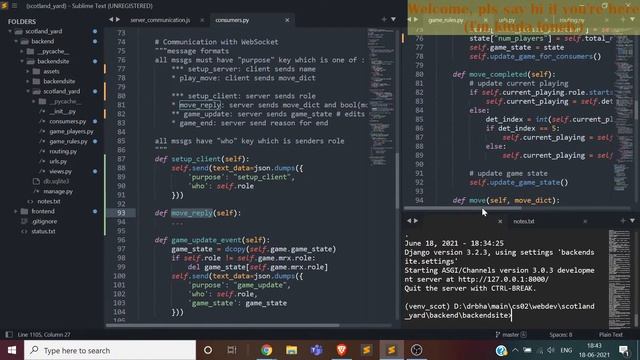Open status.txt in the sidebar

43,231
